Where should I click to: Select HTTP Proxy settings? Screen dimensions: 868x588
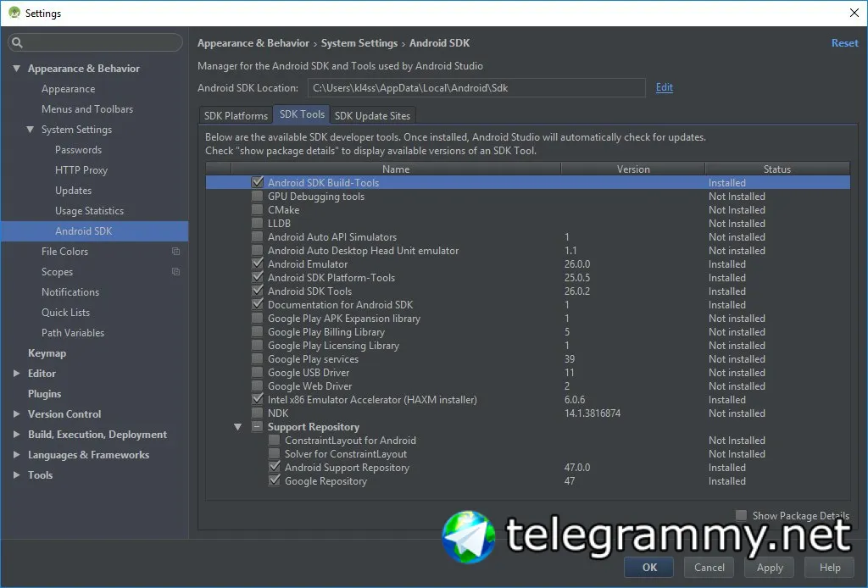pyautogui.click(x=81, y=169)
